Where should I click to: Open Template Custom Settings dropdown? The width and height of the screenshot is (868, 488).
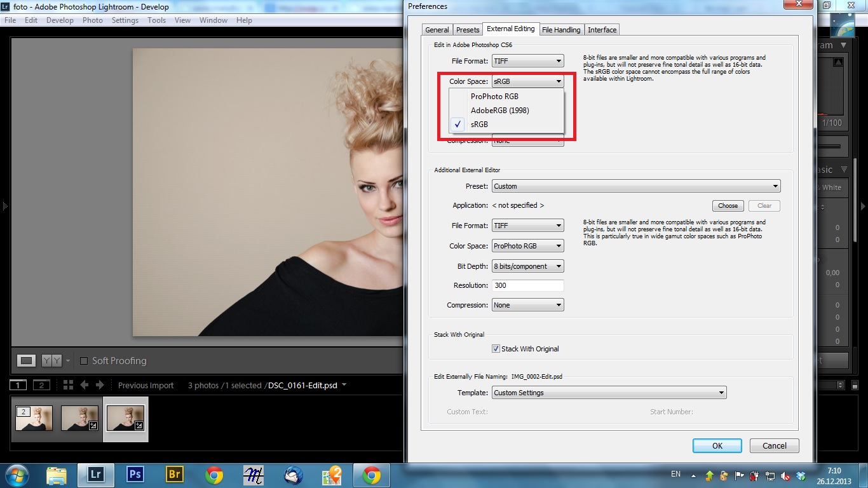(609, 393)
